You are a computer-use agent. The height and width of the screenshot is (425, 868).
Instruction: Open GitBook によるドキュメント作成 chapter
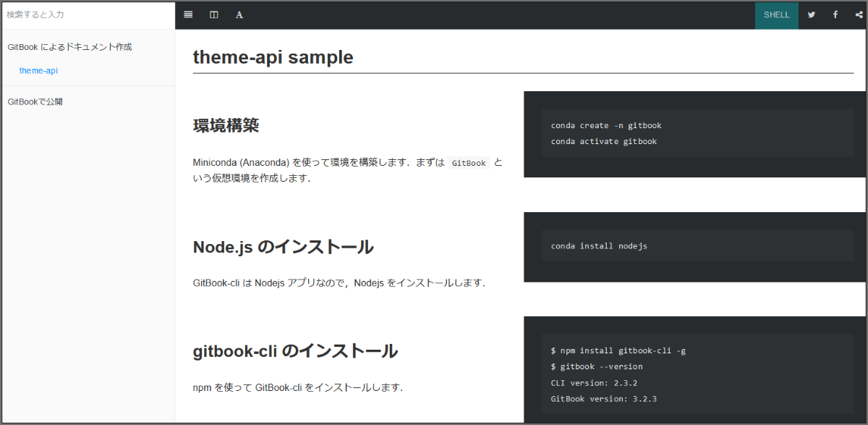point(69,47)
